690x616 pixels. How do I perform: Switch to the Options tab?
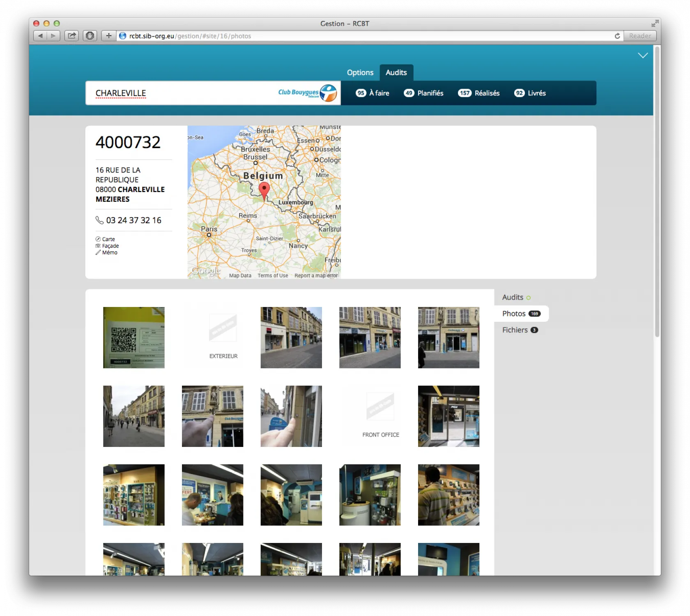tap(360, 73)
